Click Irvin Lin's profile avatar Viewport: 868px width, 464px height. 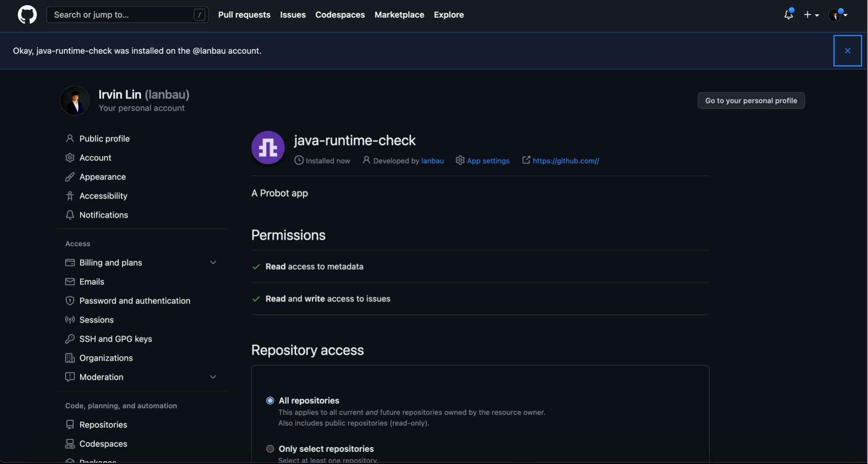point(75,100)
